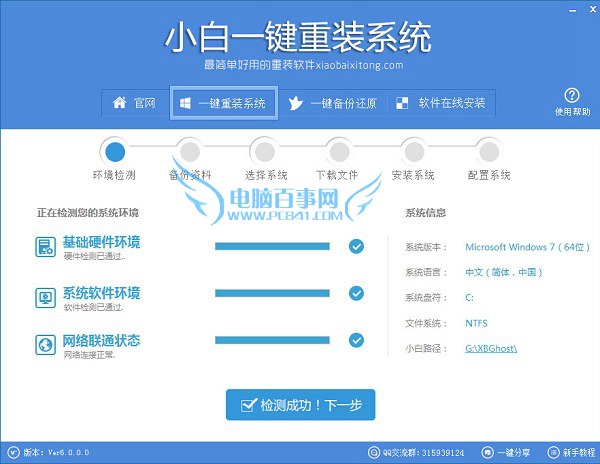
Task: Click the 网络联通状态 progress bar
Action: click(x=272, y=340)
